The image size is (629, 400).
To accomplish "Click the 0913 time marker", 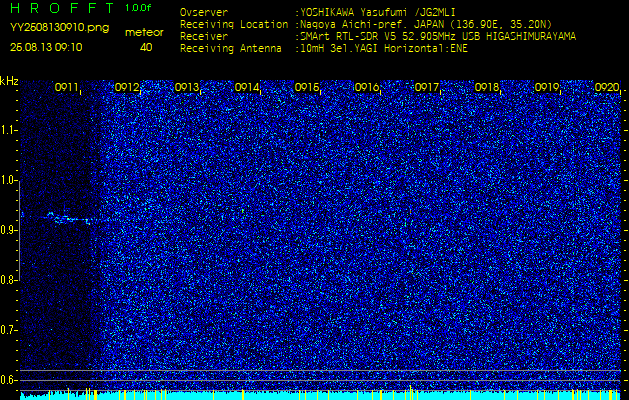I will point(187,87).
